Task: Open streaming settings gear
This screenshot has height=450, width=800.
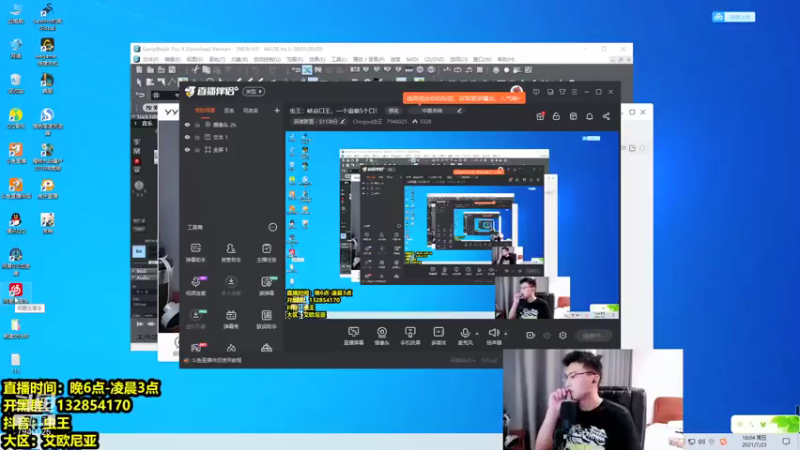Action: tap(563, 335)
